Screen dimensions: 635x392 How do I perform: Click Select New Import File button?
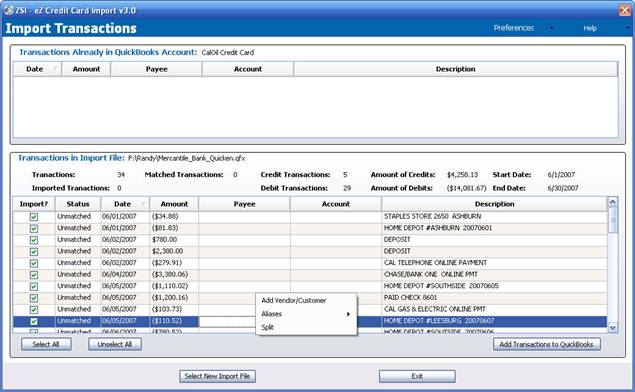pos(217,376)
